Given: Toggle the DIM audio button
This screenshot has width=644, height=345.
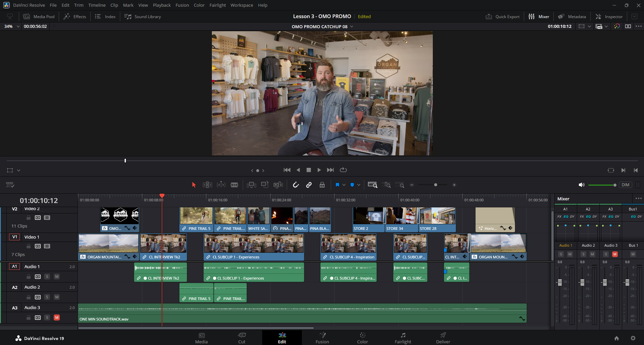Looking at the screenshot, I should pyautogui.click(x=625, y=185).
